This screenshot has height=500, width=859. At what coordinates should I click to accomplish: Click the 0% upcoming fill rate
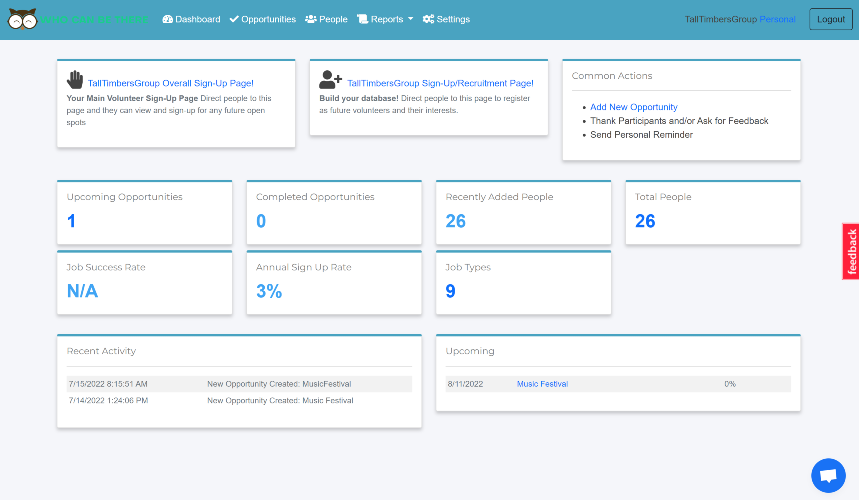coord(730,384)
